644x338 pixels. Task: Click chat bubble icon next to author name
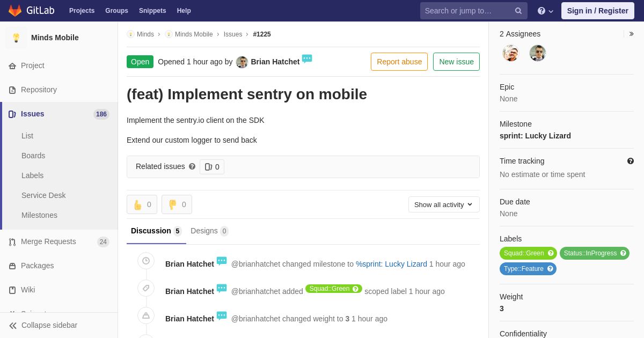[x=307, y=59]
